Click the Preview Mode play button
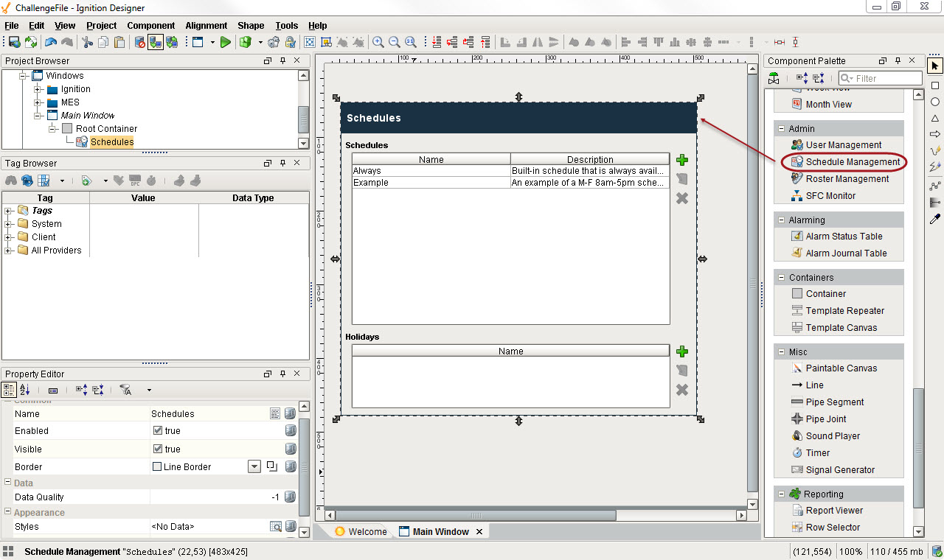 (x=226, y=42)
